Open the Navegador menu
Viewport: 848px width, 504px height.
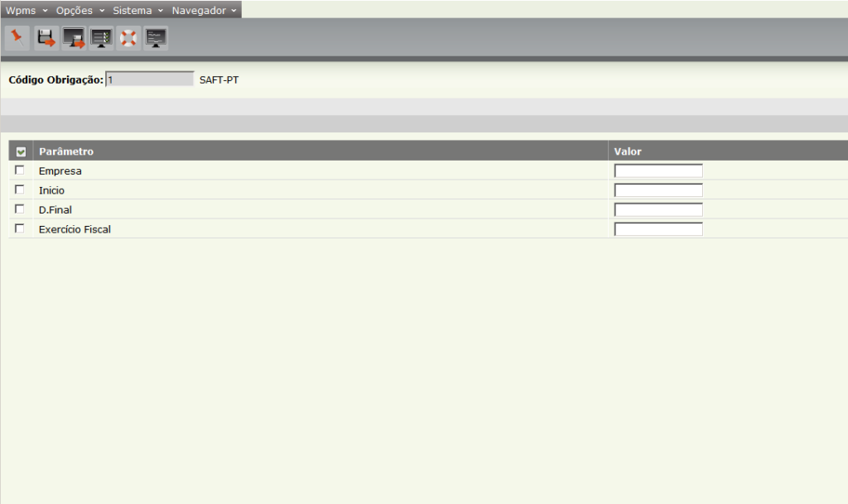[x=204, y=10]
